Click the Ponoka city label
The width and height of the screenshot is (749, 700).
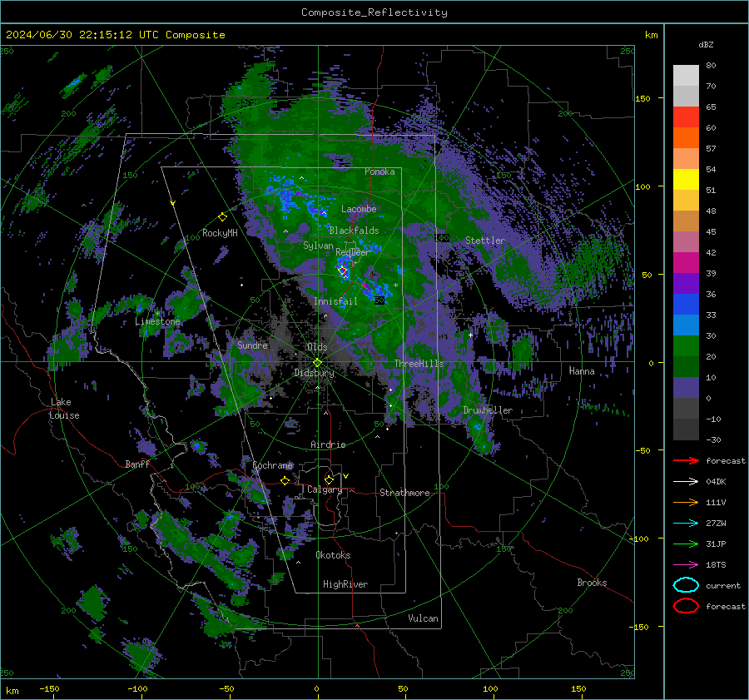(379, 171)
